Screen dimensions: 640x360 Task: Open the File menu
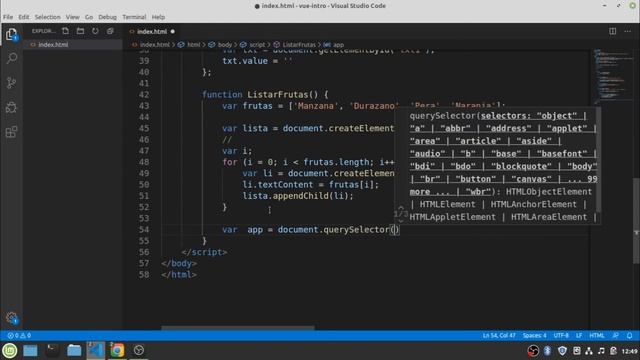8,17
